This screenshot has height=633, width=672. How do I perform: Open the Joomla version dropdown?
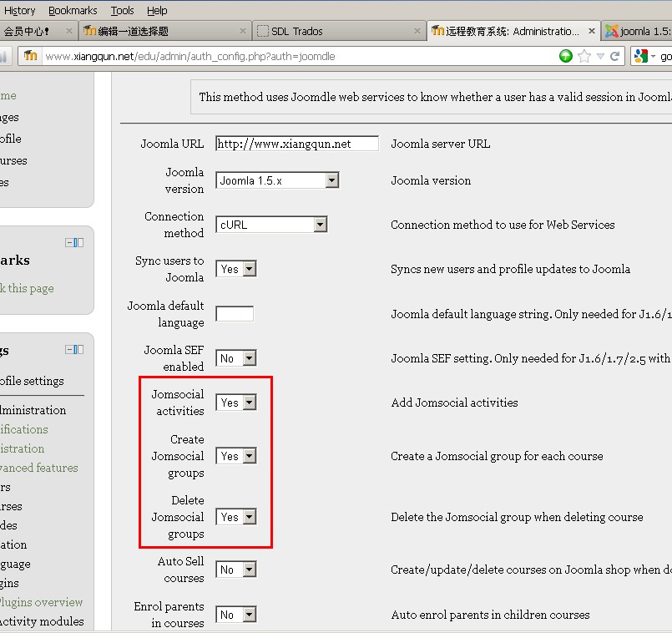pos(331,180)
